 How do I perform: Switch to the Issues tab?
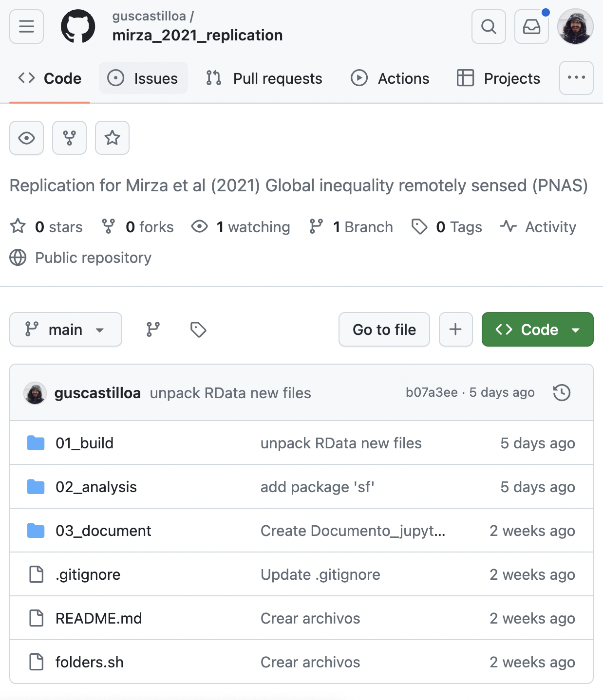pyautogui.click(x=143, y=78)
